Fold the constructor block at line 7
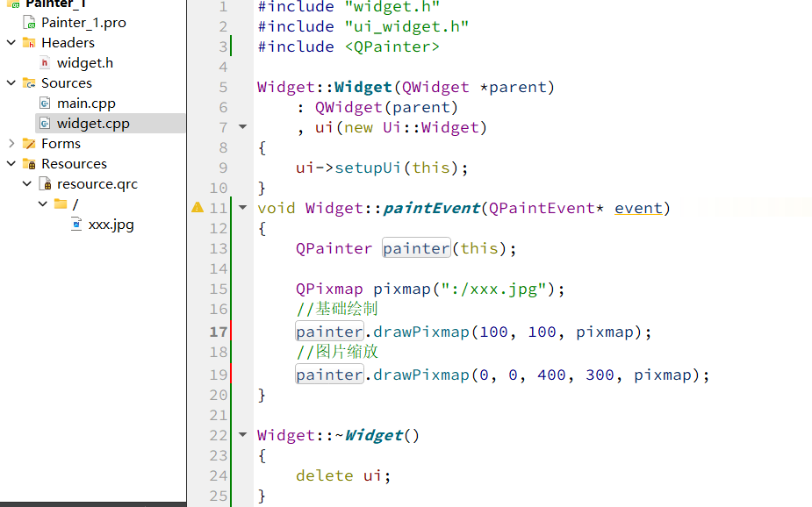This screenshot has width=812, height=507. [x=242, y=126]
